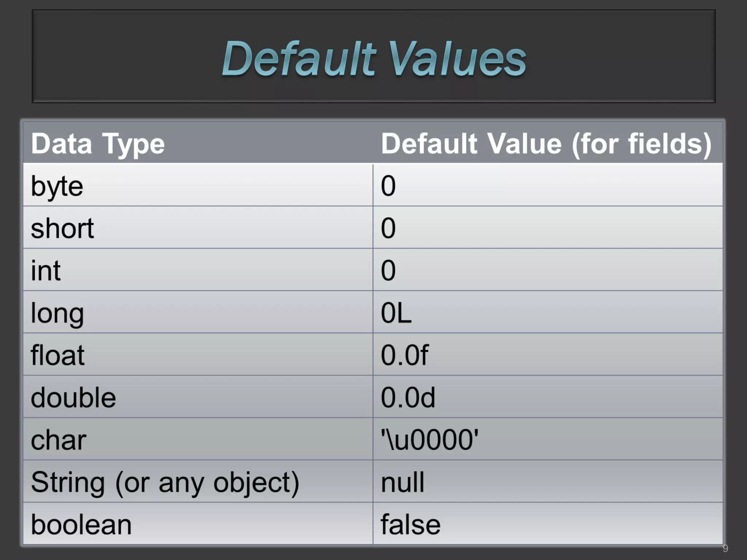
Task: Click the short data type cell
Action: tap(62, 228)
